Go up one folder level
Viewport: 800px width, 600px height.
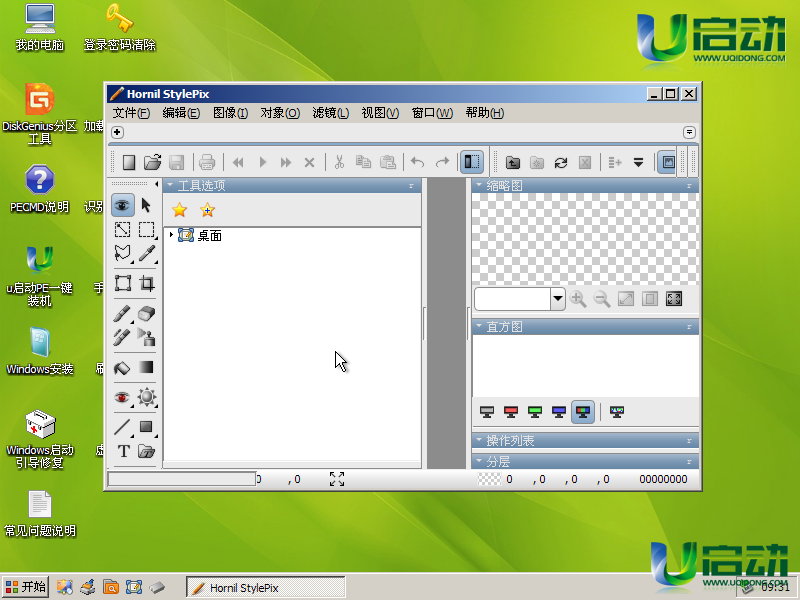513,162
